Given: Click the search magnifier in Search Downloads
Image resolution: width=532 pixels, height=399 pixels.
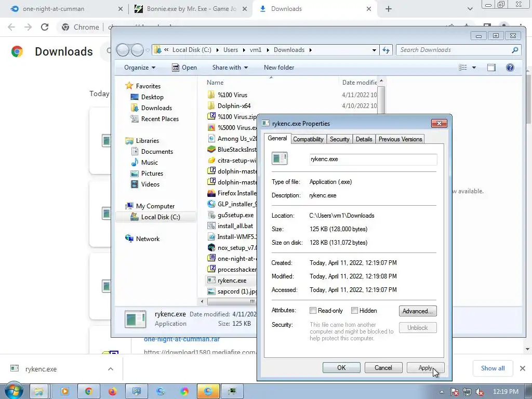Looking at the screenshot, I should coord(515,50).
